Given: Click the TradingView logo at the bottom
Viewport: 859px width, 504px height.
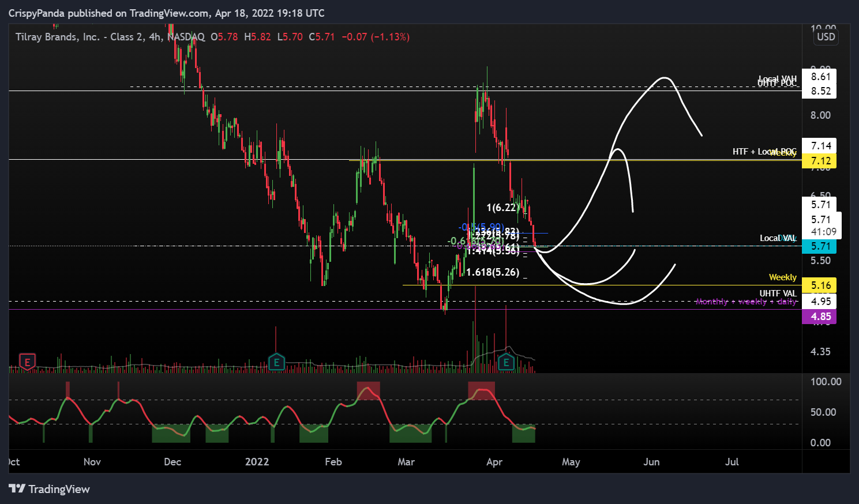Looking at the screenshot, I should click(x=50, y=489).
